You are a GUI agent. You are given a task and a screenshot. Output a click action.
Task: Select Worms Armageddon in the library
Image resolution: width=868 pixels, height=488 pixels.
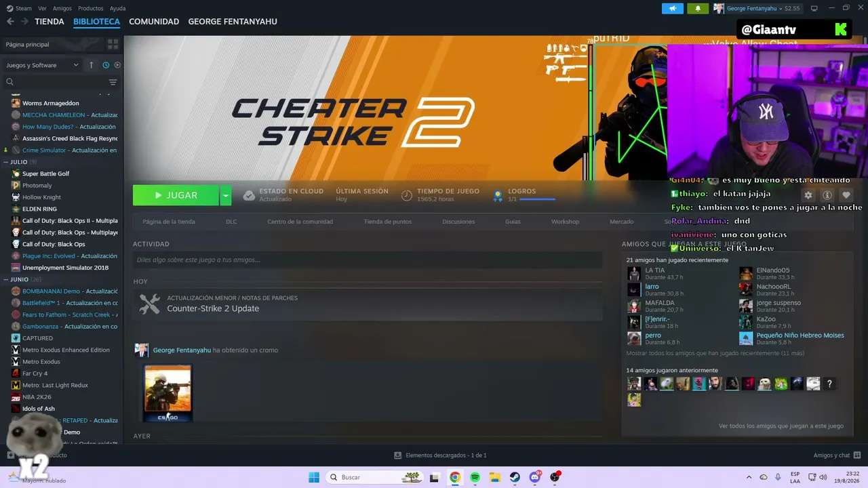(x=50, y=103)
